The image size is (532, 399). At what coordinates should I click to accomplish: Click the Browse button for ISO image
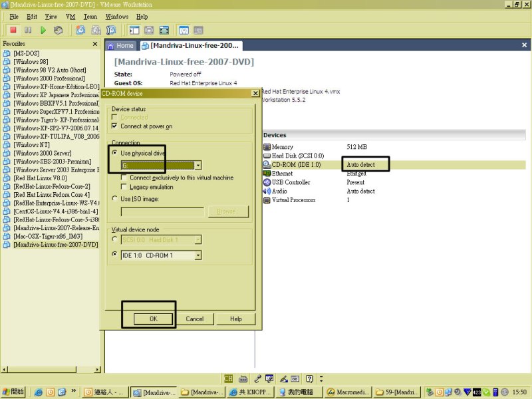click(228, 211)
